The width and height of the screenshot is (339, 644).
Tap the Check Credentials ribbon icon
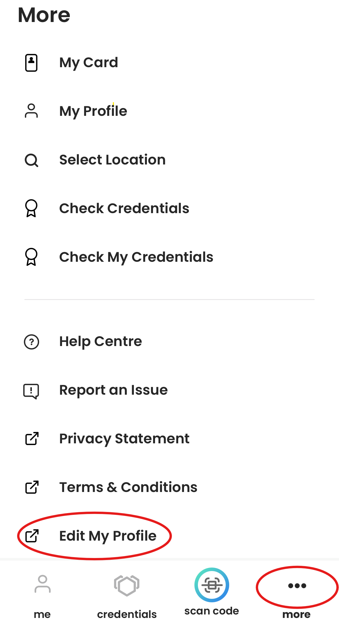pyautogui.click(x=31, y=208)
